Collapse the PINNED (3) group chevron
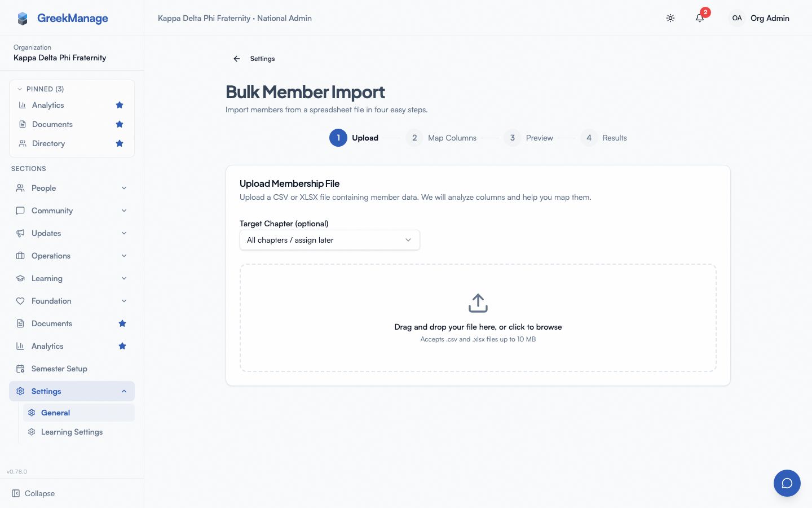Viewport: 812px width, 508px height. (x=20, y=89)
